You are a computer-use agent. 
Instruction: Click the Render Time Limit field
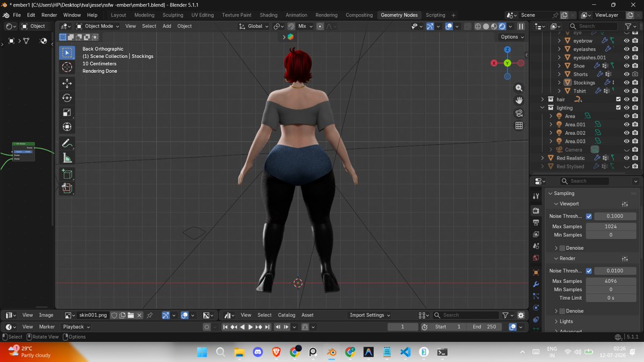point(611,298)
